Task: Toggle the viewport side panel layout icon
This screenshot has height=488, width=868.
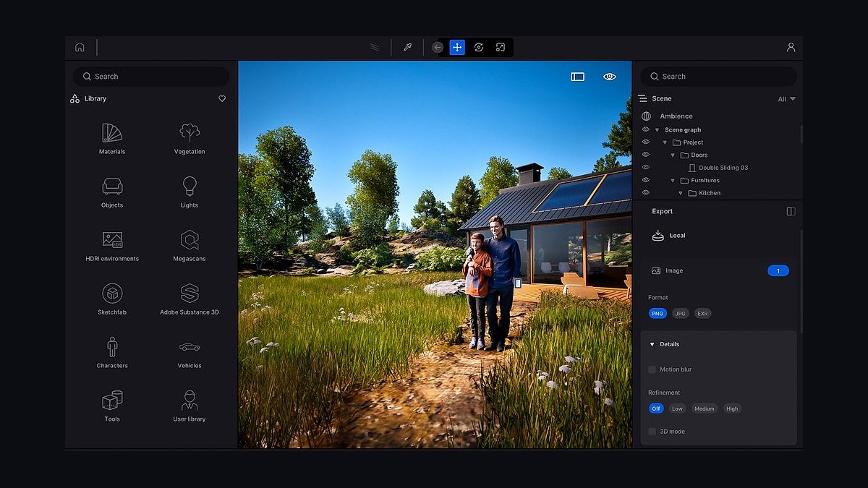Action: (x=577, y=77)
